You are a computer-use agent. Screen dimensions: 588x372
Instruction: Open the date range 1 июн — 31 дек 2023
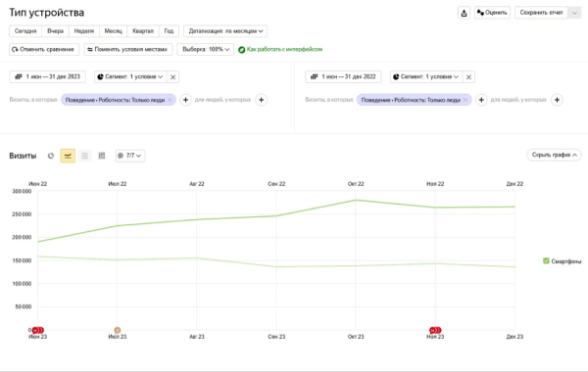[x=48, y=76]
